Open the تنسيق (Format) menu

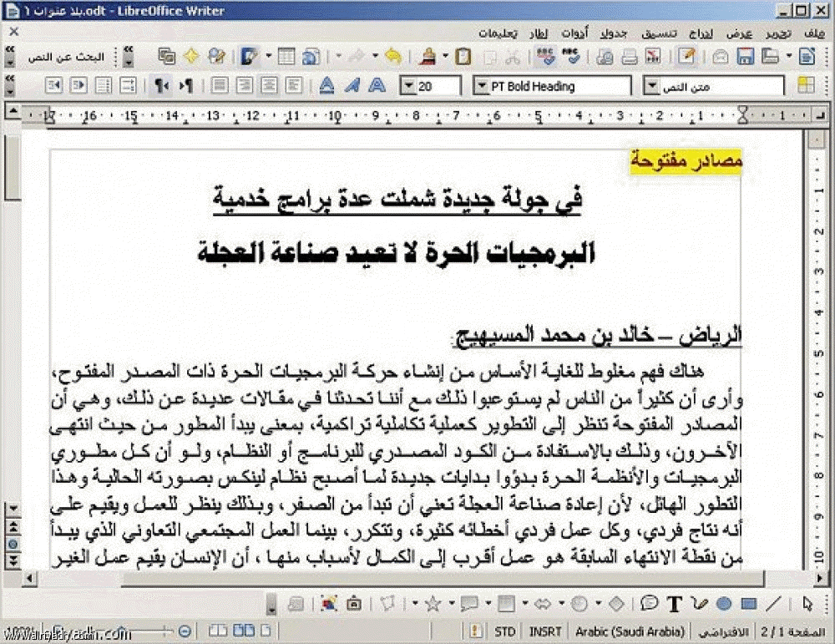(x=660, y=33)
